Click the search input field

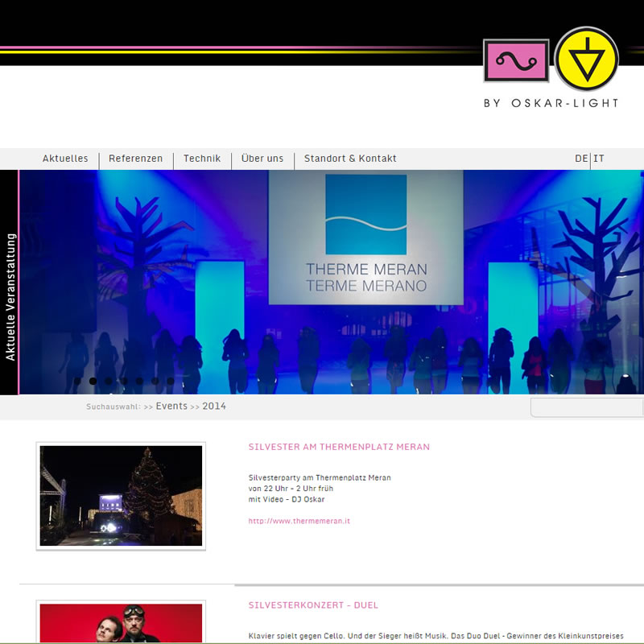click(x=587, y=407)
